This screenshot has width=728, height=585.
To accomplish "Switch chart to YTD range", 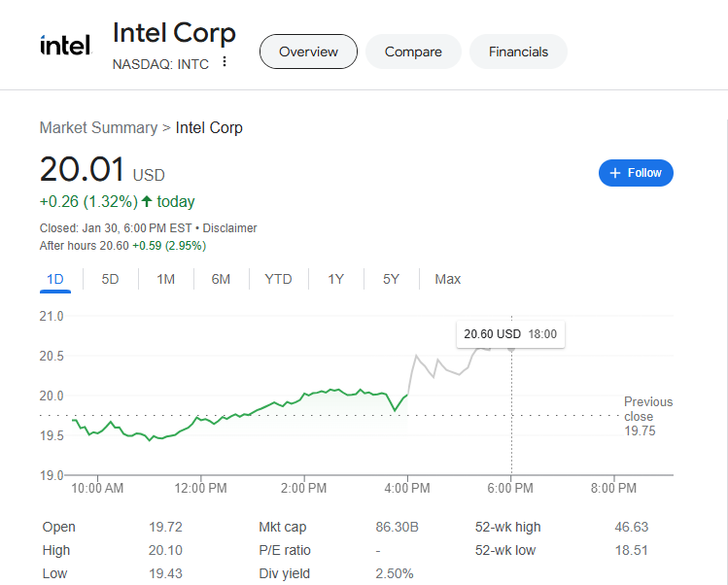I will (278, 279).
